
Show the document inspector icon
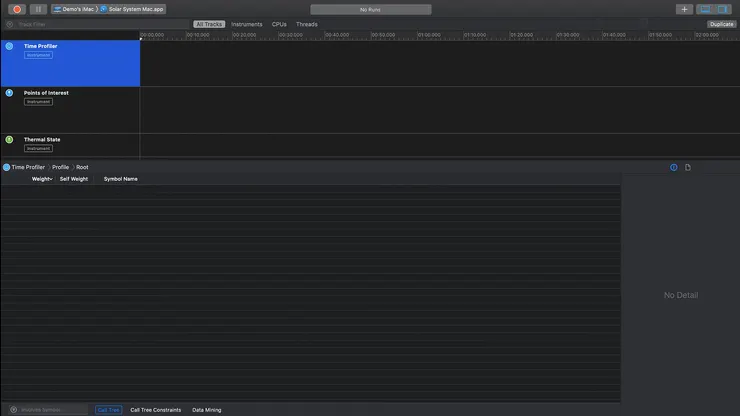[688, 167]
